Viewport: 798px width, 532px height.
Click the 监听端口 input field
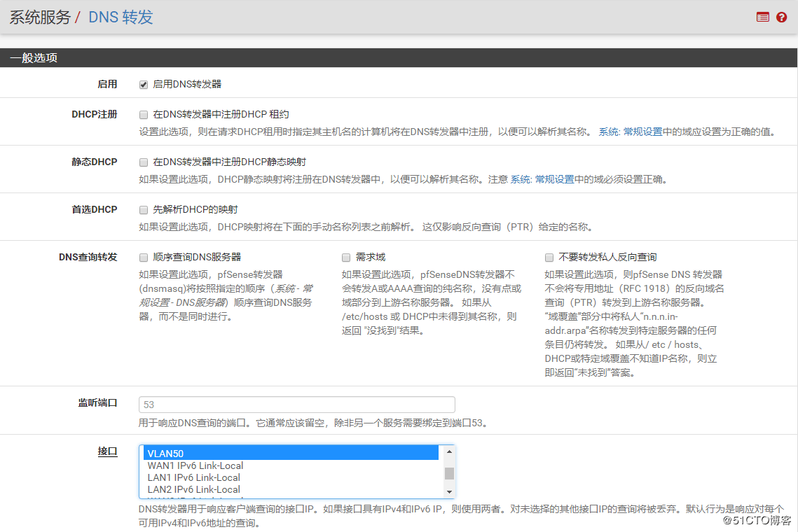click(x=297, y=405)
